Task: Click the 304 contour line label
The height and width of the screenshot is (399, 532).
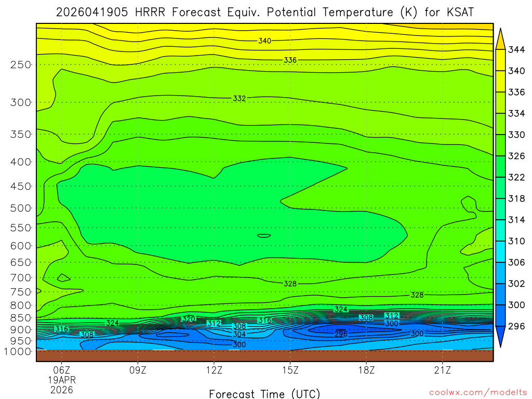Action: click(x=239, y=334)
